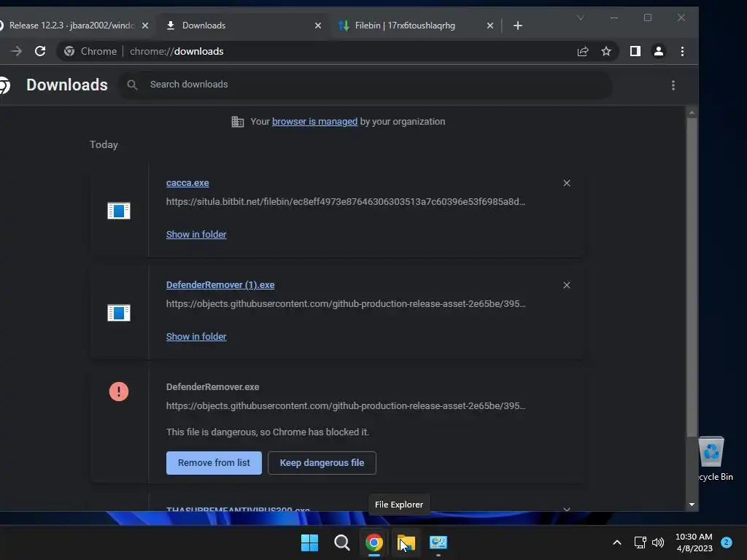Click the Chrome icon in the taskbar

pyautogui.click(x=374, y=542)
